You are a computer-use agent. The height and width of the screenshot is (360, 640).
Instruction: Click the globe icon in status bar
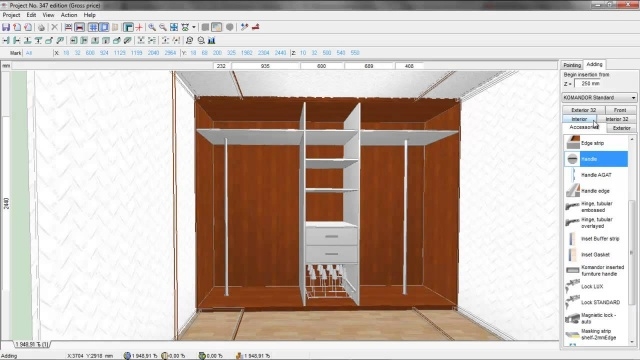(127, 356)
